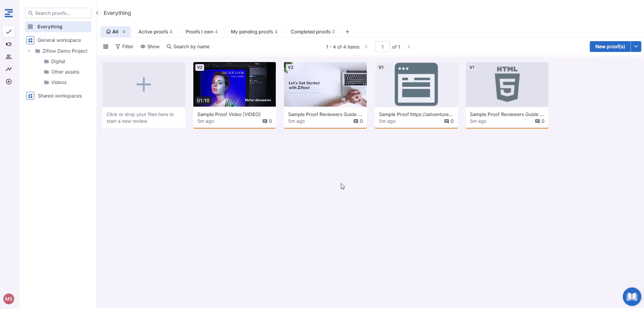Viewport: 644px width, 309px height.
Task: Toggle the grid view layout icon
Action: (x=106, y=47)
